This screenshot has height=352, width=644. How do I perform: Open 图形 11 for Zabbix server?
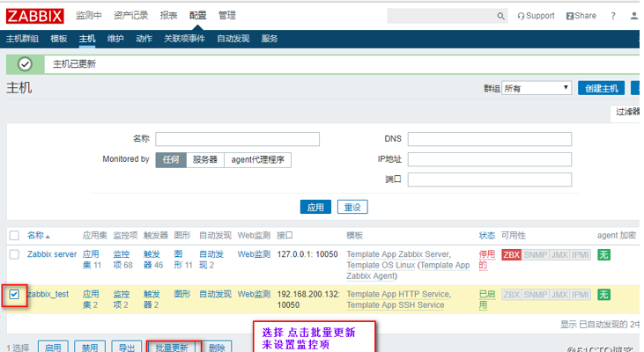183,260
